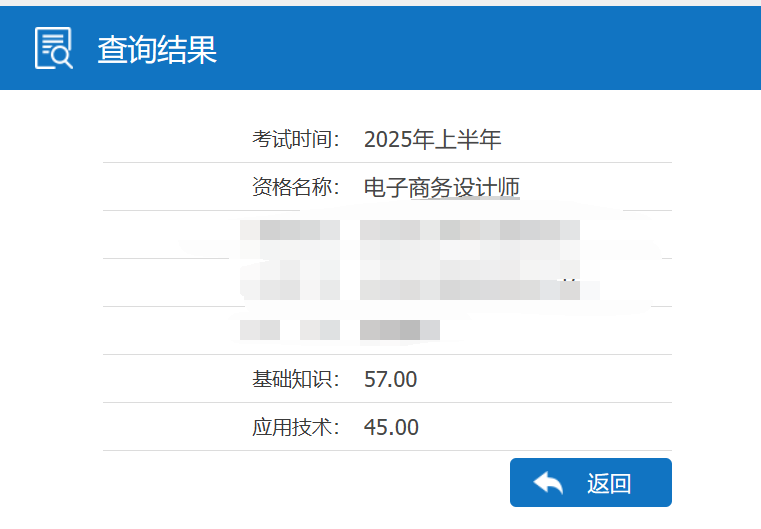Click the query result document-search icon
761x529 pixels.
[54, 48]
